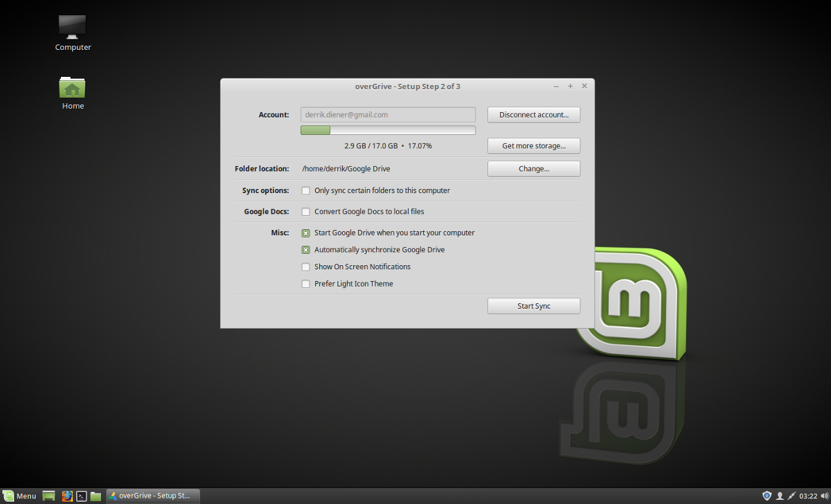Enable Show On Screen Notifications

[305, 267]
